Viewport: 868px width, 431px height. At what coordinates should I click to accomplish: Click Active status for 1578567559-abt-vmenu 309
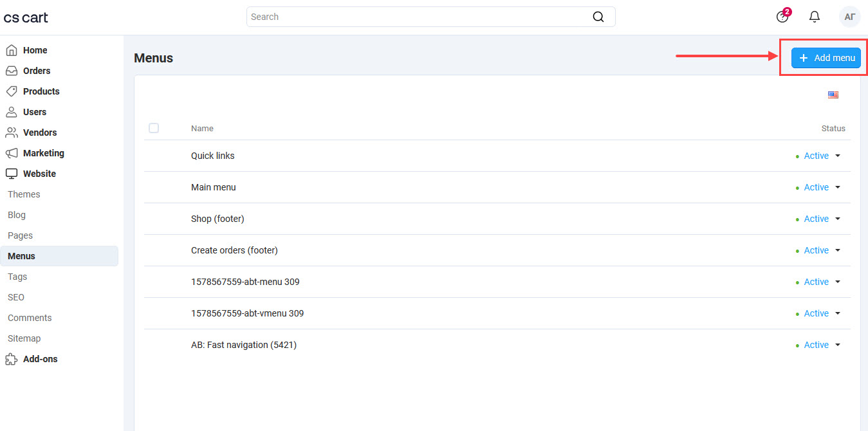816,313
